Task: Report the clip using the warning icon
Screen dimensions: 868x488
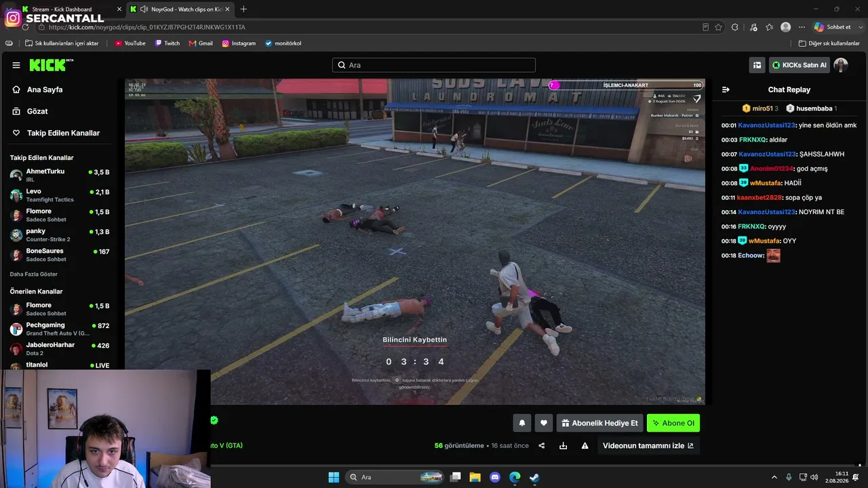Action: pyautogui.click(x=585, y=445)
